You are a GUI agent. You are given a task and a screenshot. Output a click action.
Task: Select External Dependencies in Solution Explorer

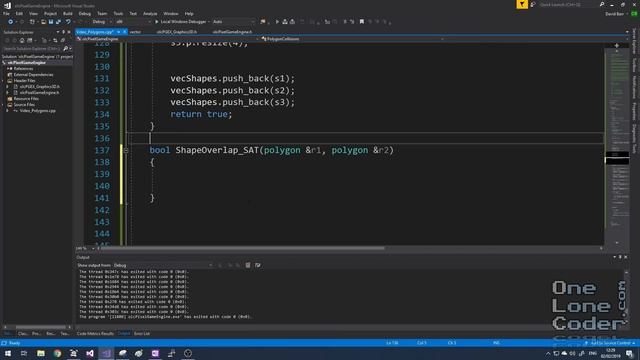pyautogui.click(x=33, y=75)
